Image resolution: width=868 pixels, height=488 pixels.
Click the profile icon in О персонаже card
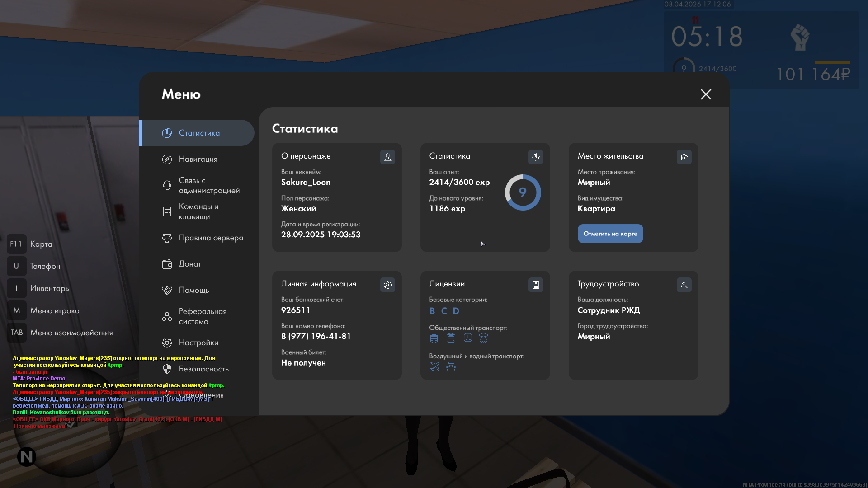(387, 157)
